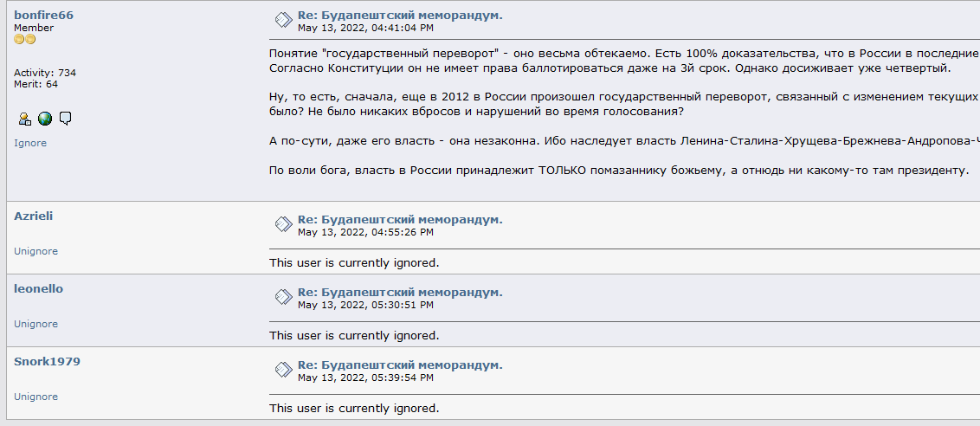Open the 04:41:04 PM post title link

(x=400, y=16)
